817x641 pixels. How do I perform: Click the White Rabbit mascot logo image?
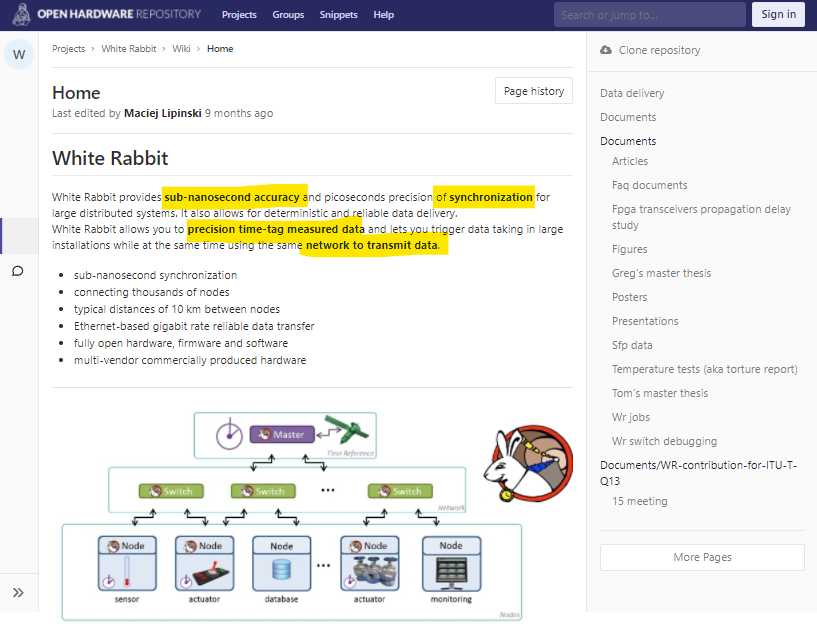click(528, 463)
